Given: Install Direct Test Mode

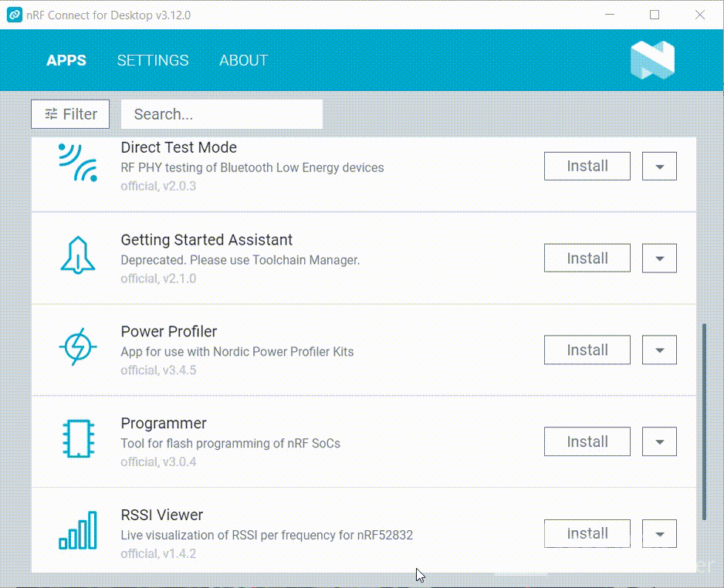Looking at the screenshot, I should [x=587, y=166].
